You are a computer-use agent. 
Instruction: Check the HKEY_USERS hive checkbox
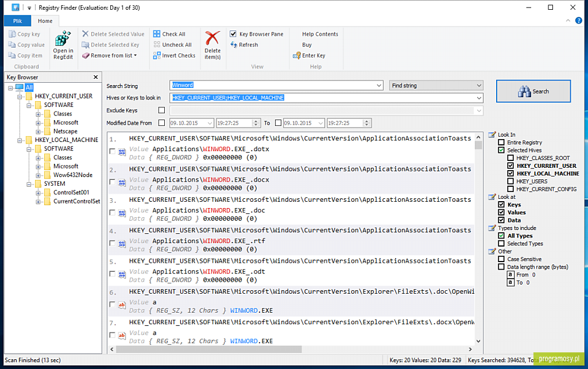tap(510, 181)
